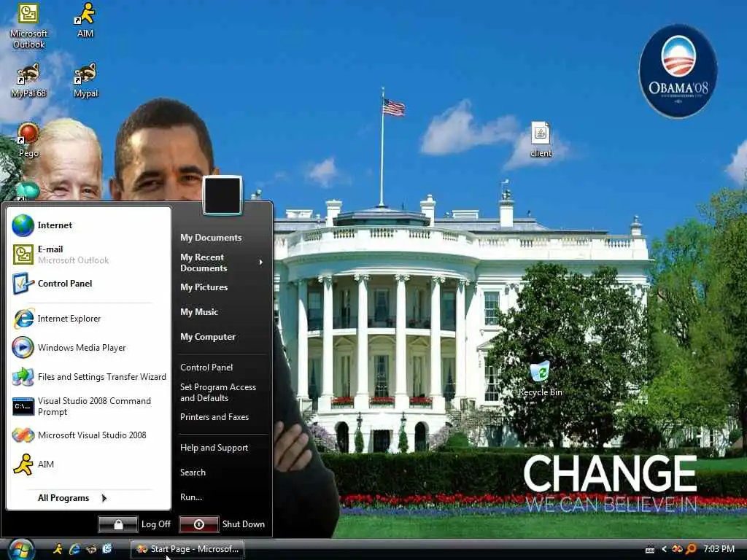Open Search from Start menu
The height and width of the screenshot is (560, 747).
193,472
